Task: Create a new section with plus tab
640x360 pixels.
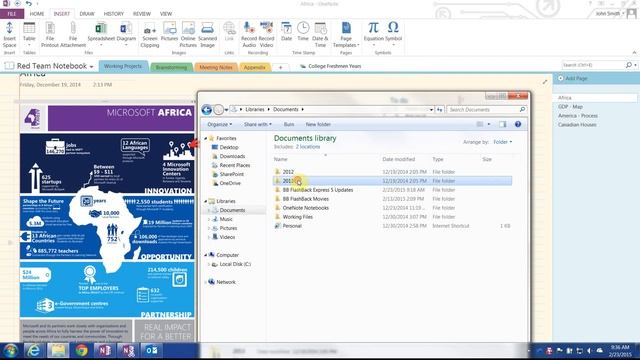Action: coord(280,67)
